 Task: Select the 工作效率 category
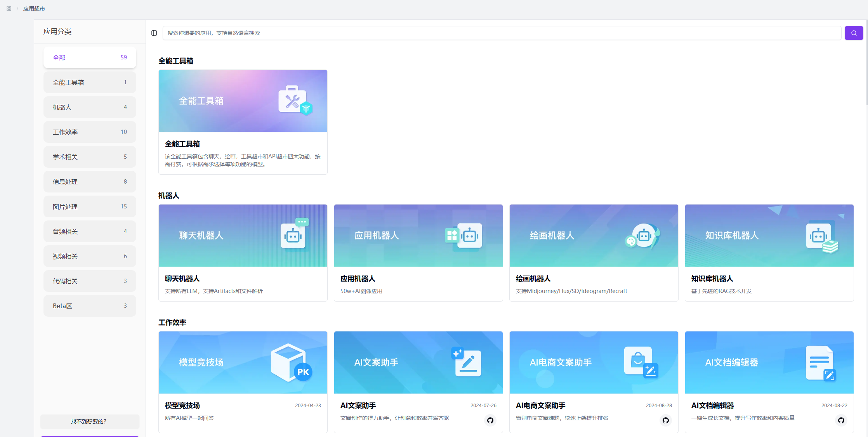click(x=90, y=132)
